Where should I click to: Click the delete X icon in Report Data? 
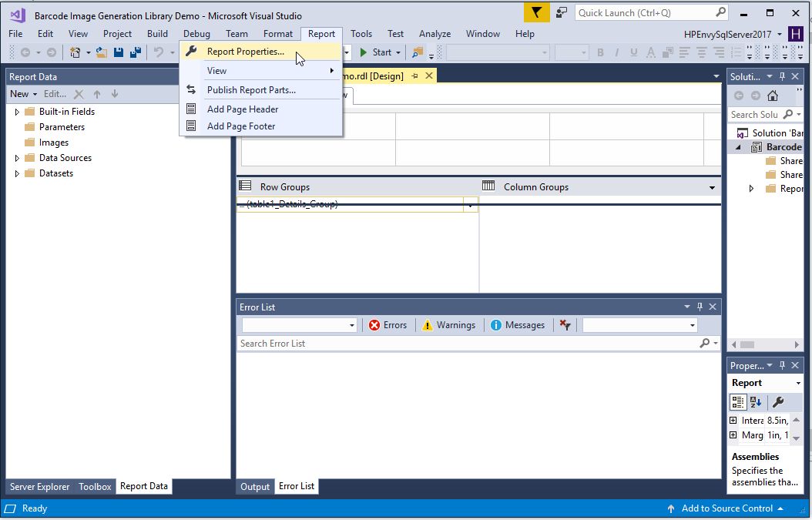(79, 94)
